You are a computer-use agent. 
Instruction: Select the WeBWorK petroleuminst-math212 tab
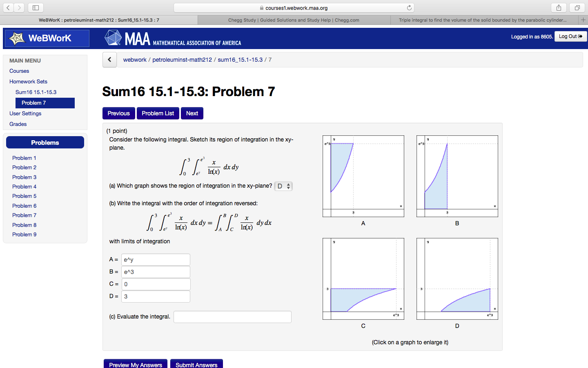point(99,20)
